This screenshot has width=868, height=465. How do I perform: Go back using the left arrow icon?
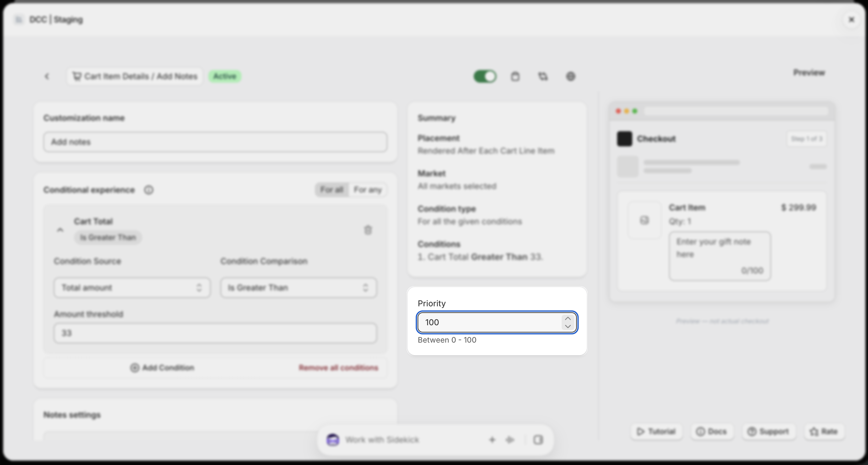pyautogui.click(x=47, y=77)
